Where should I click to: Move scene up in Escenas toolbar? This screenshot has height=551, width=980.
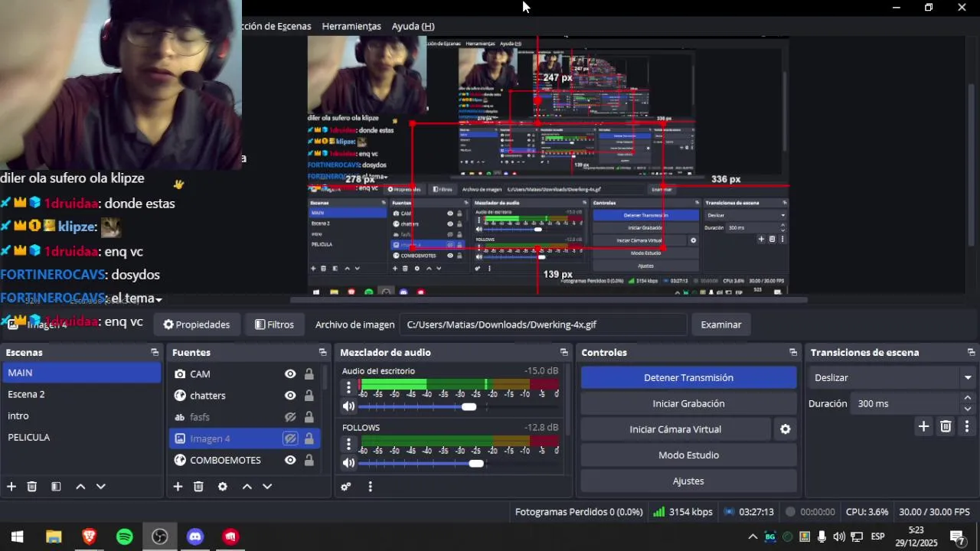point(80,487)
